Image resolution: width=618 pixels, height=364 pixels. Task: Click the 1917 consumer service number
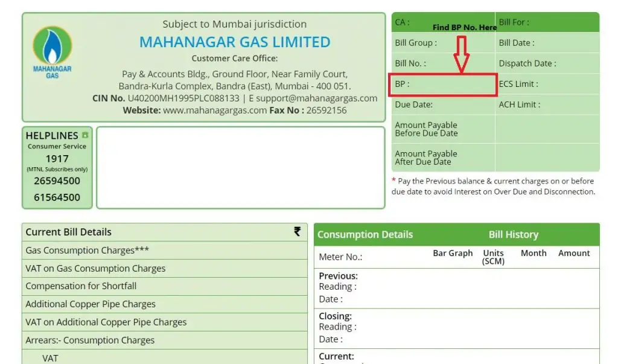coord(57,159)
